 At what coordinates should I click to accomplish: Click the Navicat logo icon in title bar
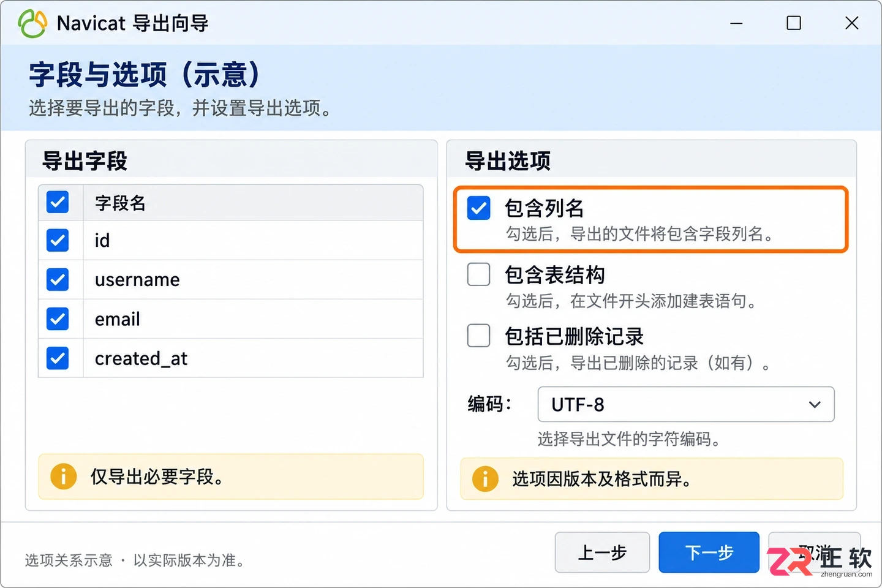coord(32,23)
